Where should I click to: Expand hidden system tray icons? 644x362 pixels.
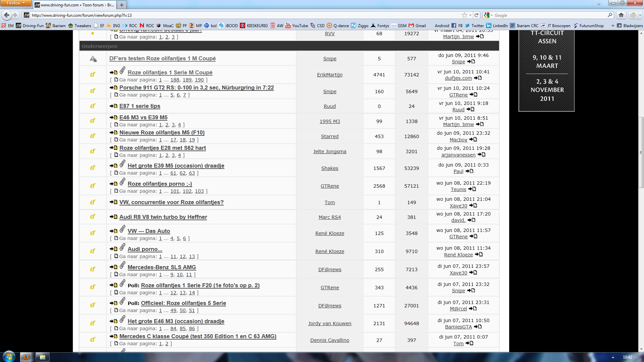(613, 357)
